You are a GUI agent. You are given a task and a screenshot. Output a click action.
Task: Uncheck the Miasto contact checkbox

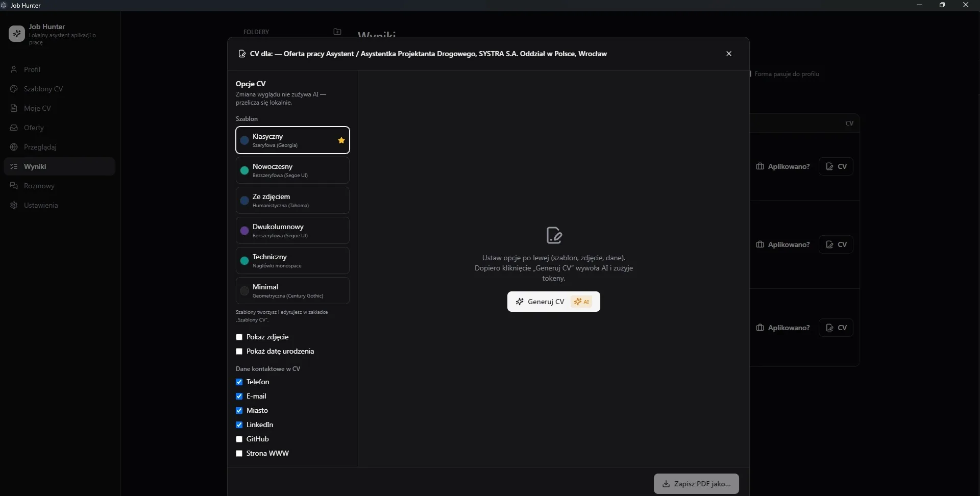[239, 411]
